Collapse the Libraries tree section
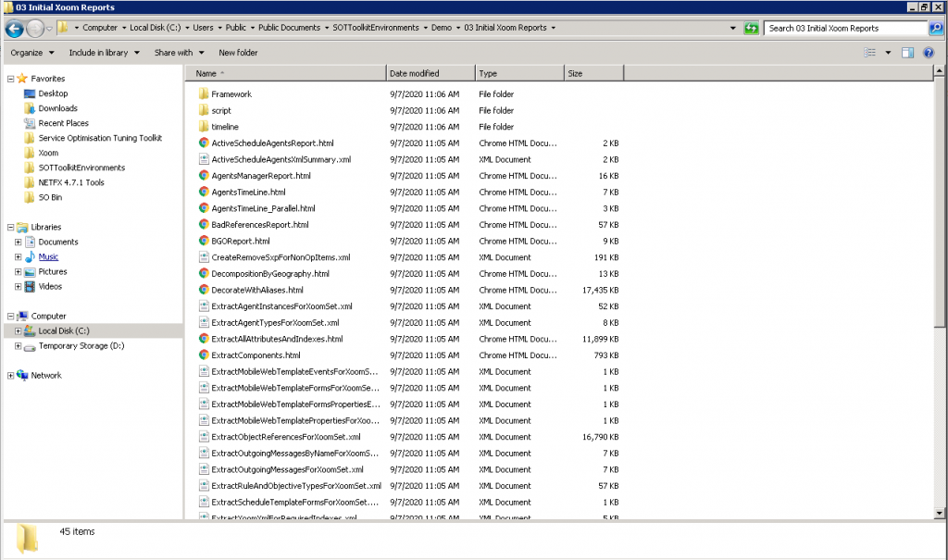The width and height of the screenshot is (948, 560). click(10, 228)
